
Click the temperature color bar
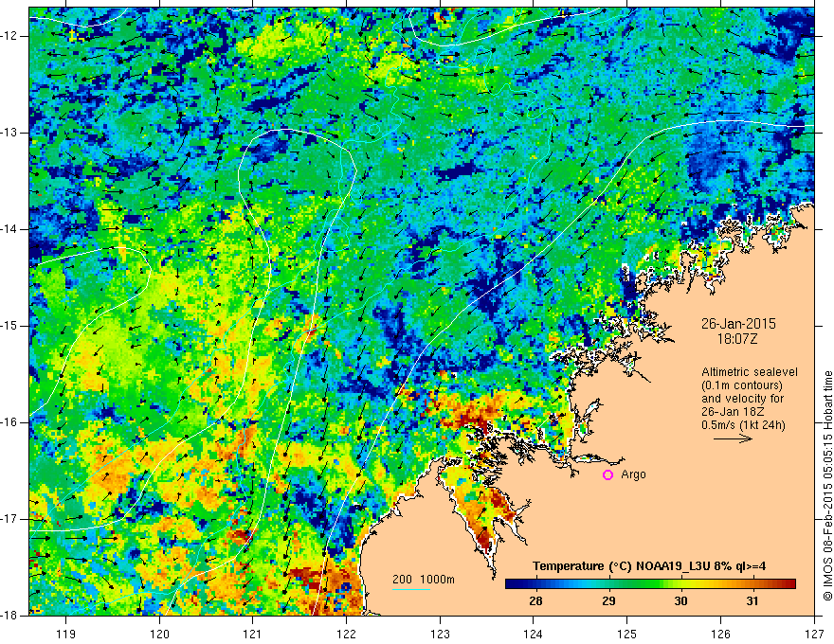click(x=650, y=584)
